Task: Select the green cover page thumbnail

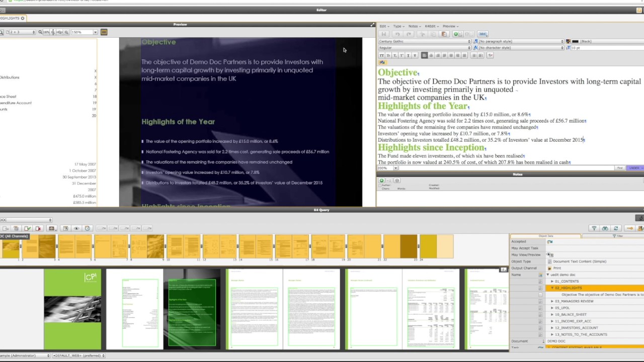Action: point(72,309)
